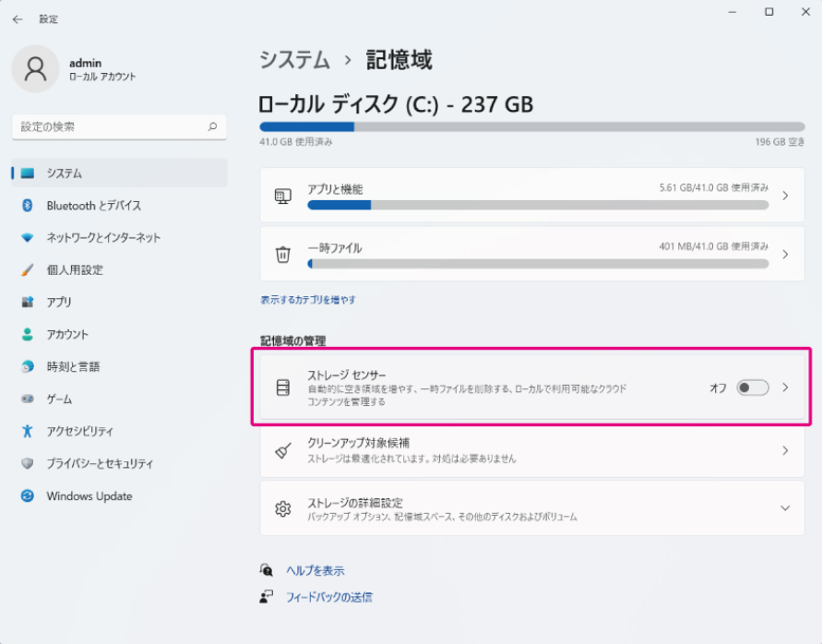Viewport: 822px width, 644px height.
Task: Open the ヘルプを表示 link
Action: pyautogui.click(x=315, y=570)
